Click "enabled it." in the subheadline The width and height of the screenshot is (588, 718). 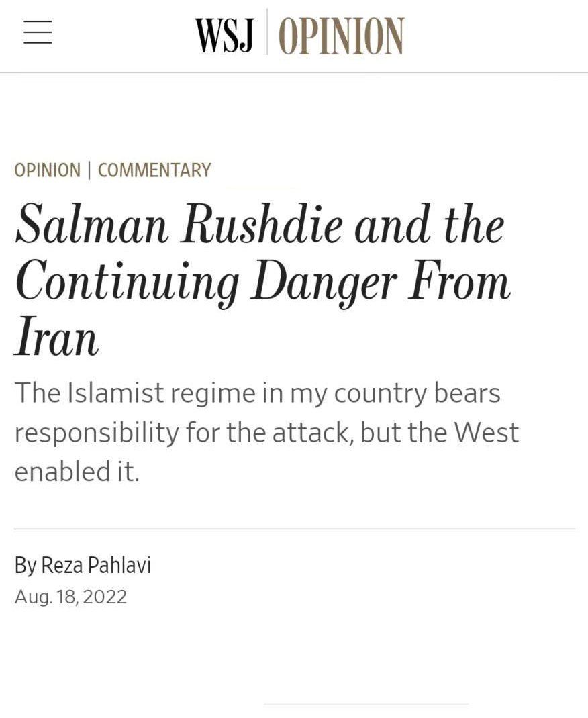click(x=77, y=472)
